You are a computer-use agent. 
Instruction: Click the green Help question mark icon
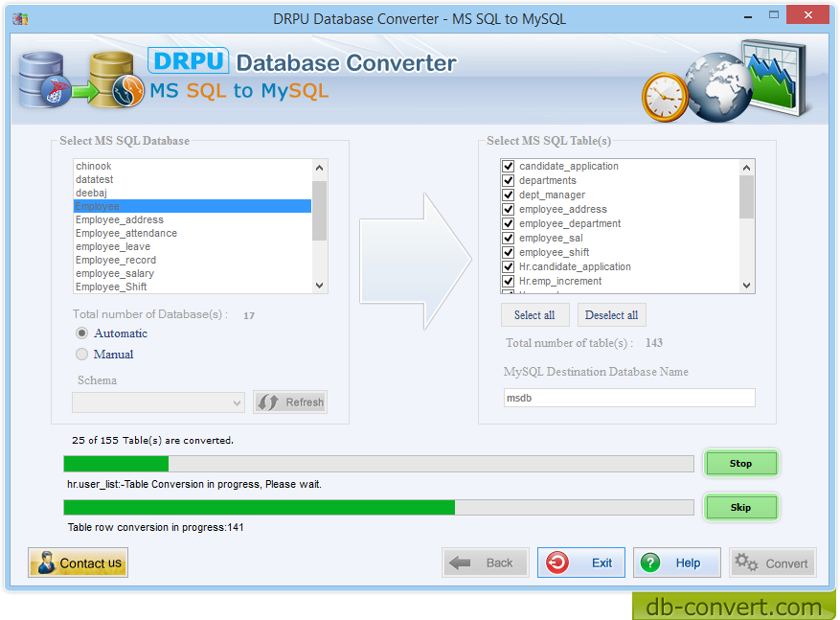pyautogui.click(x=650, y=563)
